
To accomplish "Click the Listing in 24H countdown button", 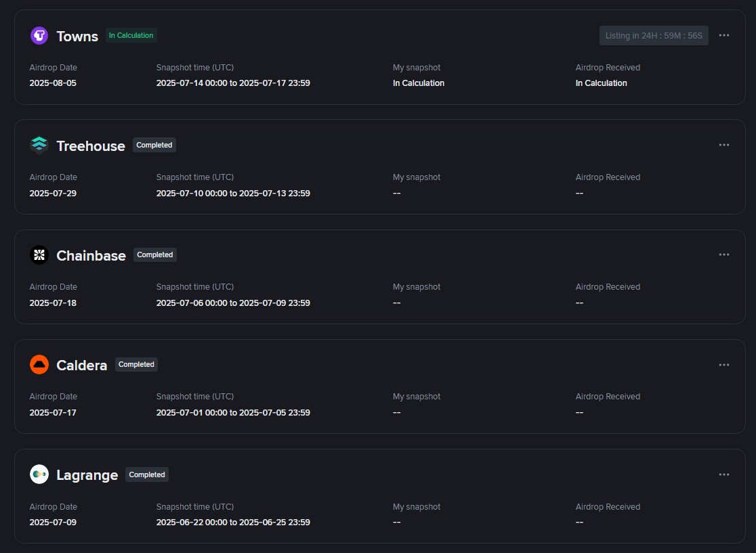I will [x=654, y=36].
